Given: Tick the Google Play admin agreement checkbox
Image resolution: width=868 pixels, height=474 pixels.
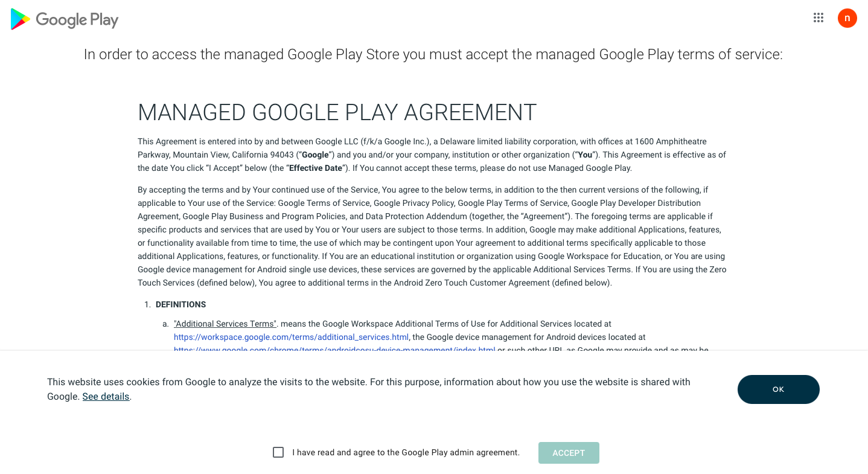Looking at the screenshot, I should point(278,452).
